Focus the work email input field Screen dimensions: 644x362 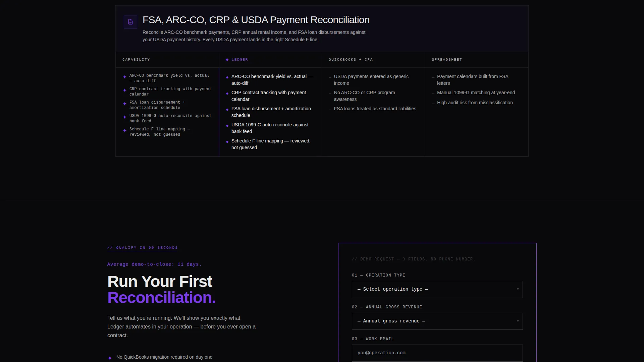(x=437, y=353)
